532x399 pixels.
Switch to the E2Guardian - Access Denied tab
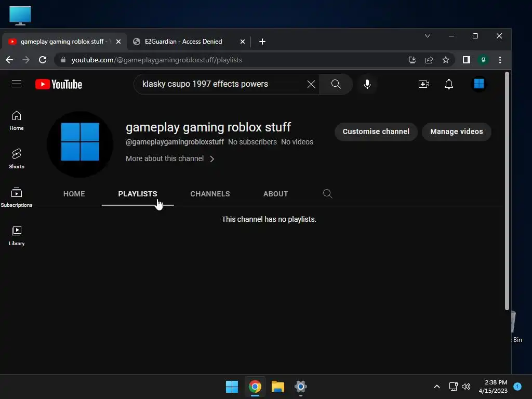point(189,42)
